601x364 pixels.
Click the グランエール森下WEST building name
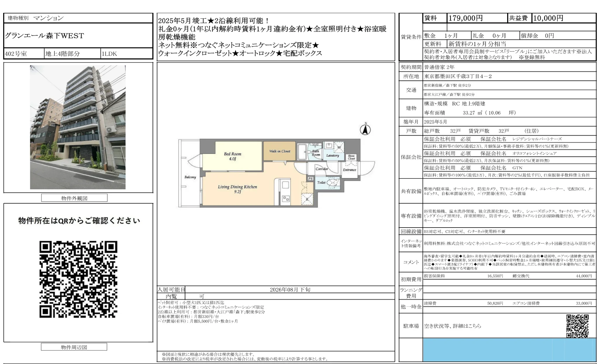44,36
